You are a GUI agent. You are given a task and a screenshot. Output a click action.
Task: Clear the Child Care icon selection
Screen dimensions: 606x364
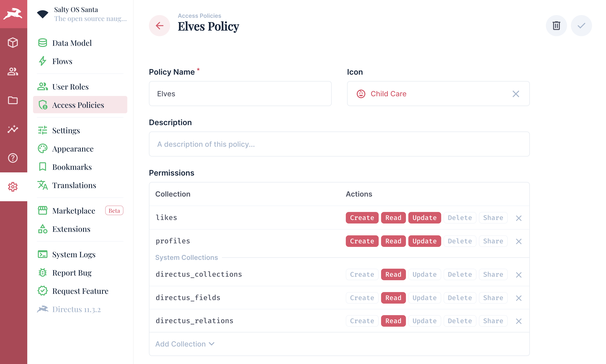coord(516,94)
